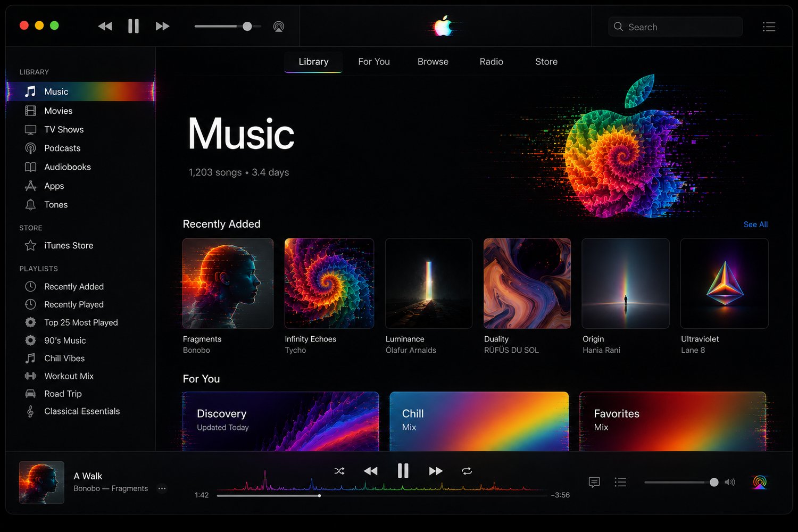Open artist Hania Rani under Origin
Image resolution: width=798 pixels, height=532 pixels.
click(601, 350)
